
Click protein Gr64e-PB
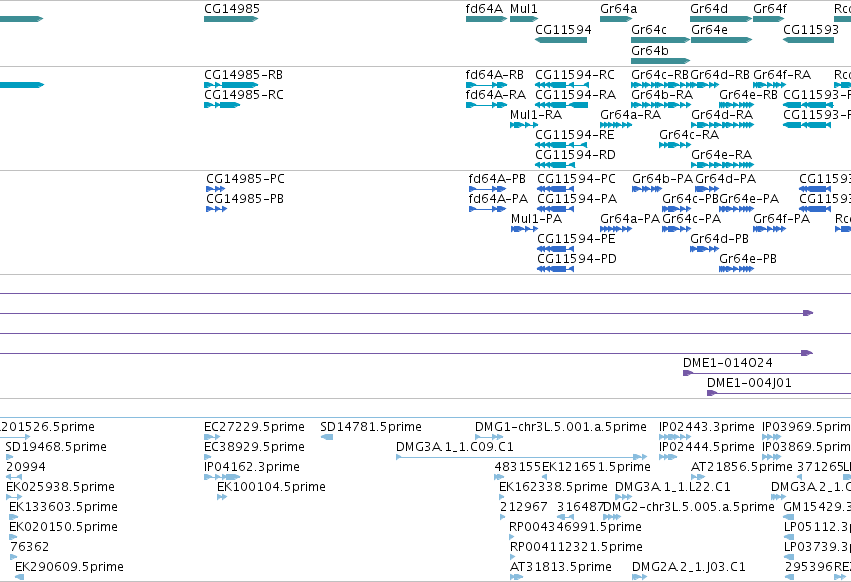click(736, 269)
